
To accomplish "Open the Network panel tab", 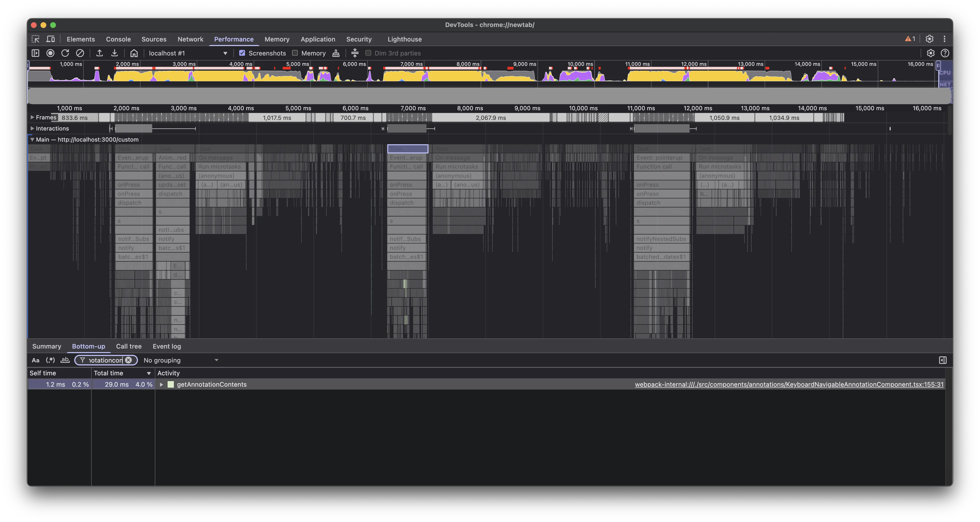I will pyautogui.click(x=190, y=39).
